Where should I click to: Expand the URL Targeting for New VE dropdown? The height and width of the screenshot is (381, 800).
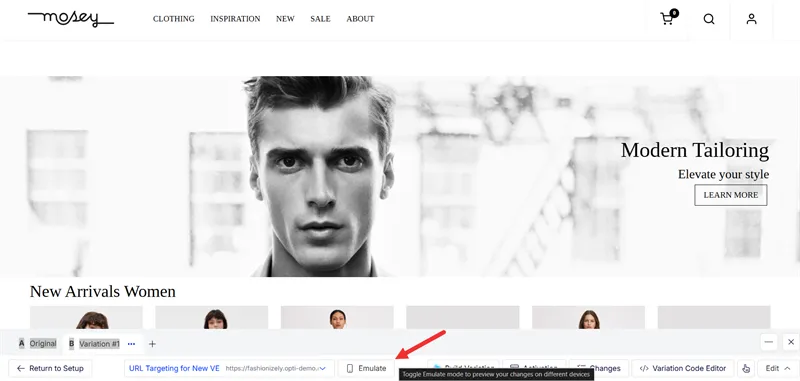point(229,368)
